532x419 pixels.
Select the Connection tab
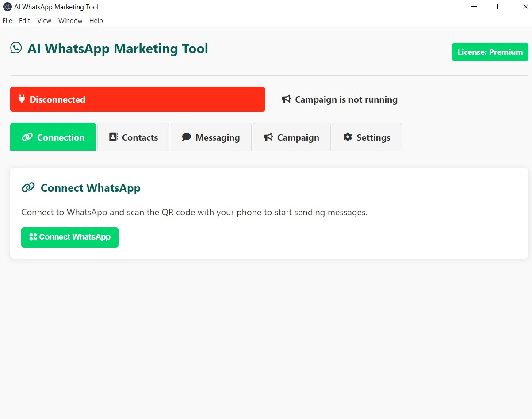pos(53,137)
